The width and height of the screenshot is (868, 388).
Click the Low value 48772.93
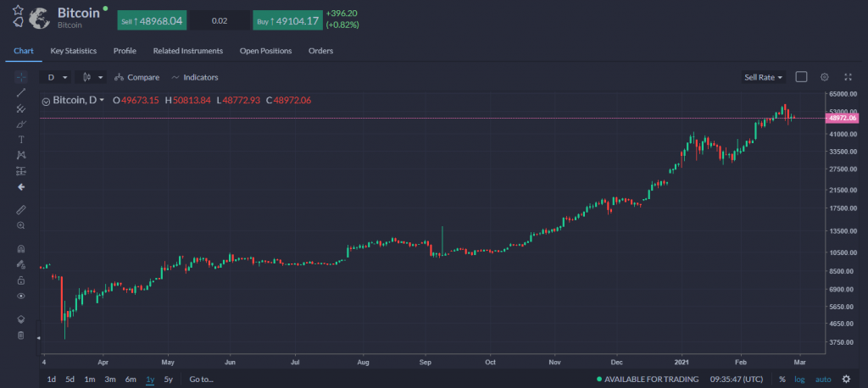tap(242, 101)
